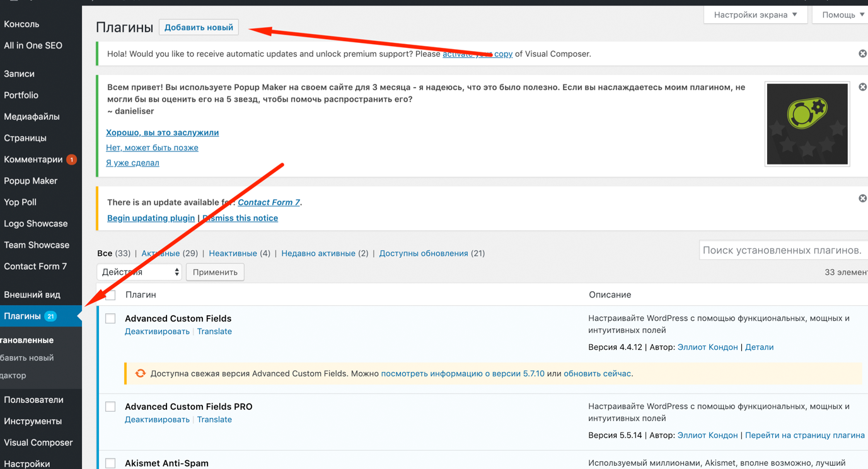
Task: Click the Comments pending count badge
Action: [71, 159]
